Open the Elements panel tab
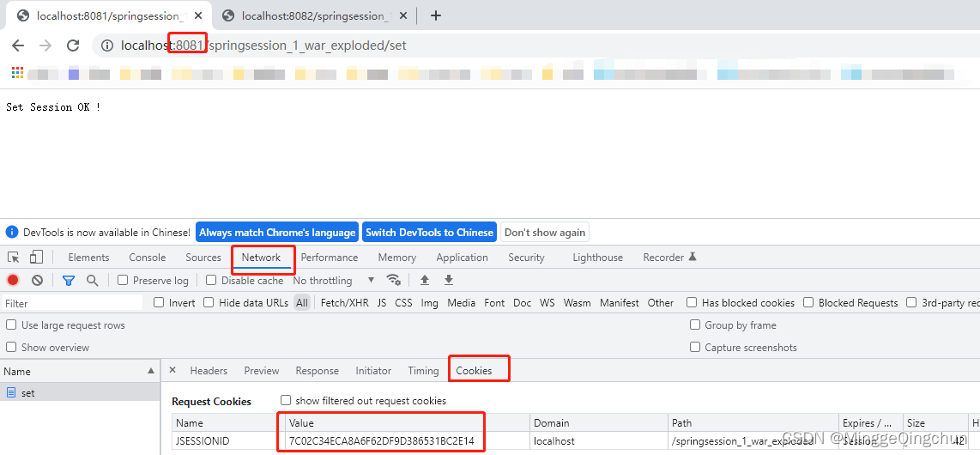 pos(88,258)
